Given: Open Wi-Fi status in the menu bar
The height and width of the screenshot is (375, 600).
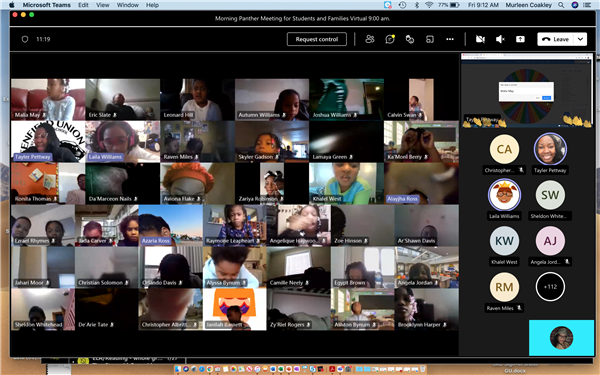Looking at the screenshot, I should pyautogui.click(x=429, y=5).
